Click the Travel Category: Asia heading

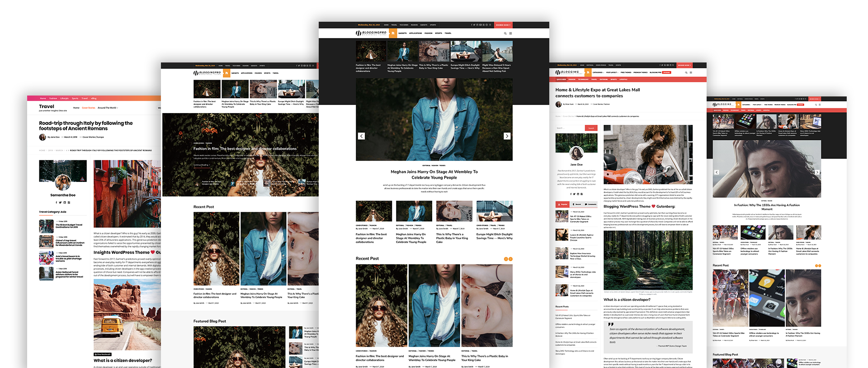click(52, 212)
